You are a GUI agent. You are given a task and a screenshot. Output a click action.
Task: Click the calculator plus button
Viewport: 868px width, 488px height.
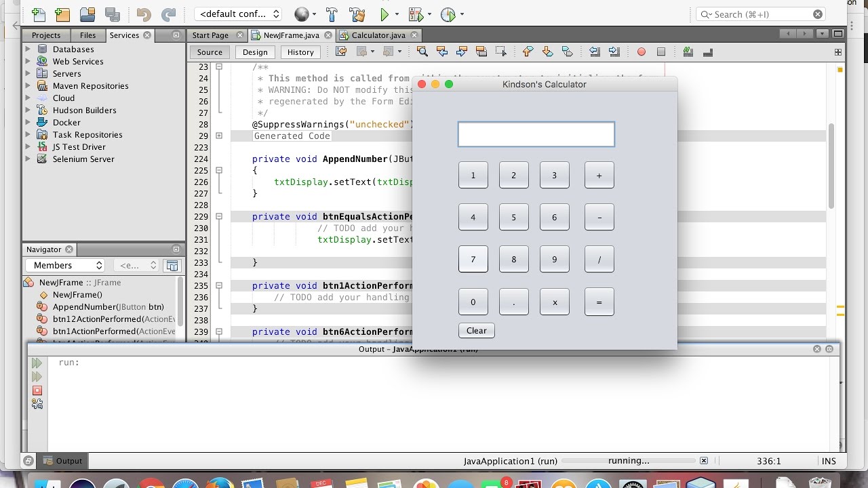(x=599, y=175)
